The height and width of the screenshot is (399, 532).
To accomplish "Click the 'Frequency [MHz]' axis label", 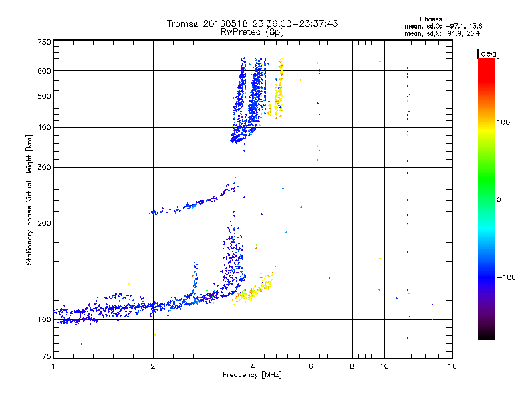I will pyautogui.click(x=252, y=375).
